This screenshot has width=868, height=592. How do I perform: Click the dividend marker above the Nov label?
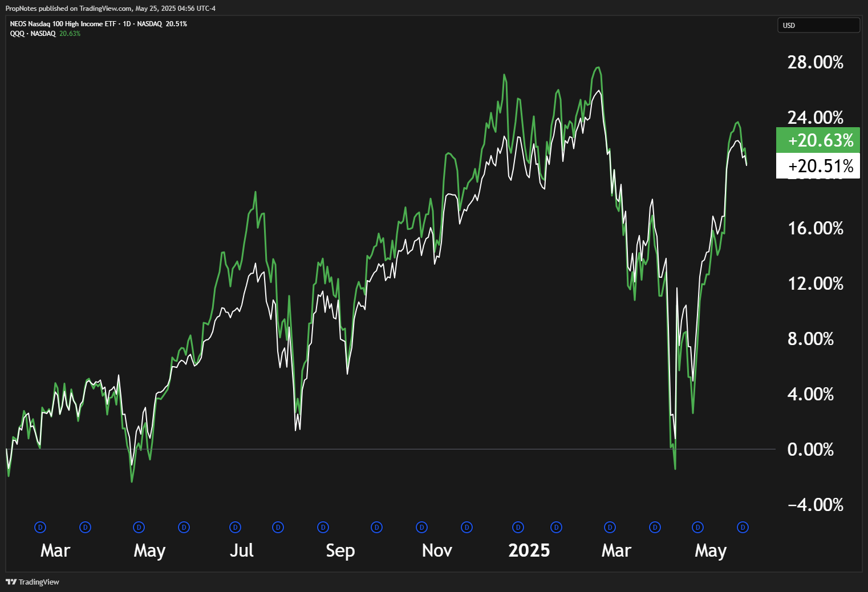pyautogui.click(x=421, y=528)
